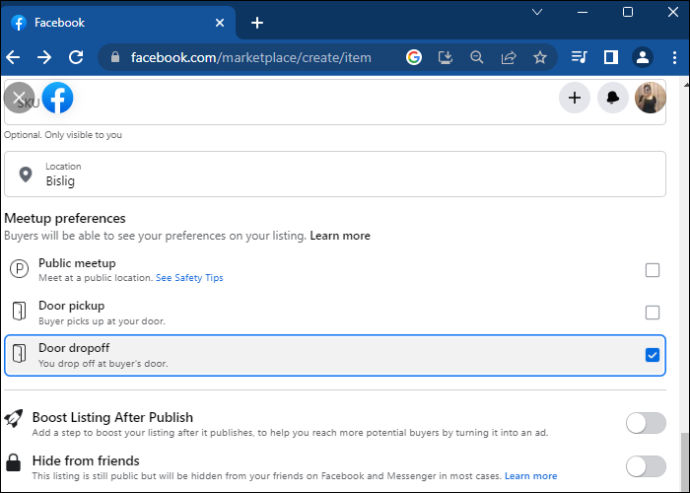
Task: Open the create plus menu
Action: [x=574, y=98]
